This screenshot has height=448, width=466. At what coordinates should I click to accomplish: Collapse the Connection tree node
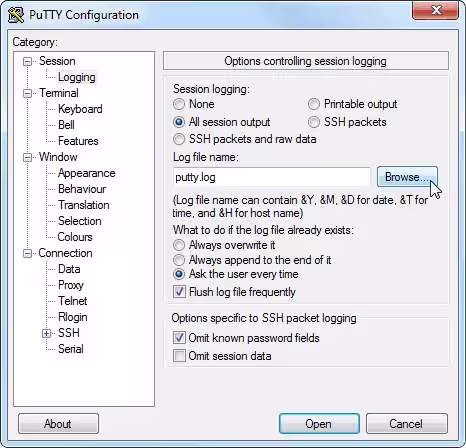pyautogui.click(x=27, y=254)
